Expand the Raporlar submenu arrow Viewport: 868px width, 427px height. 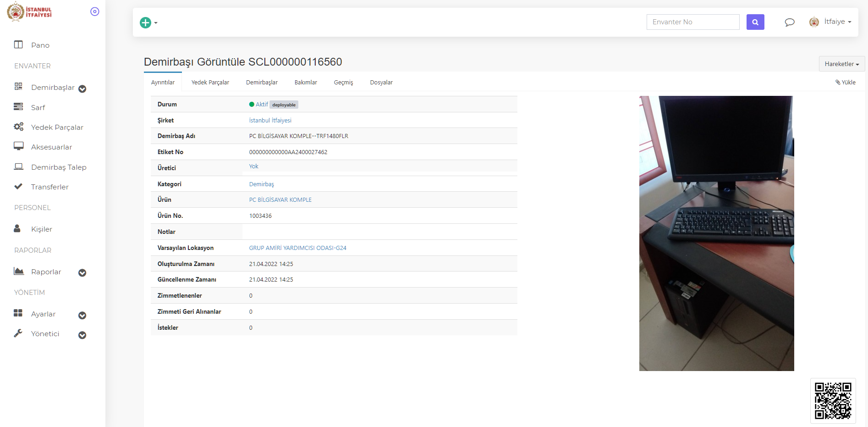pos(82,273)
